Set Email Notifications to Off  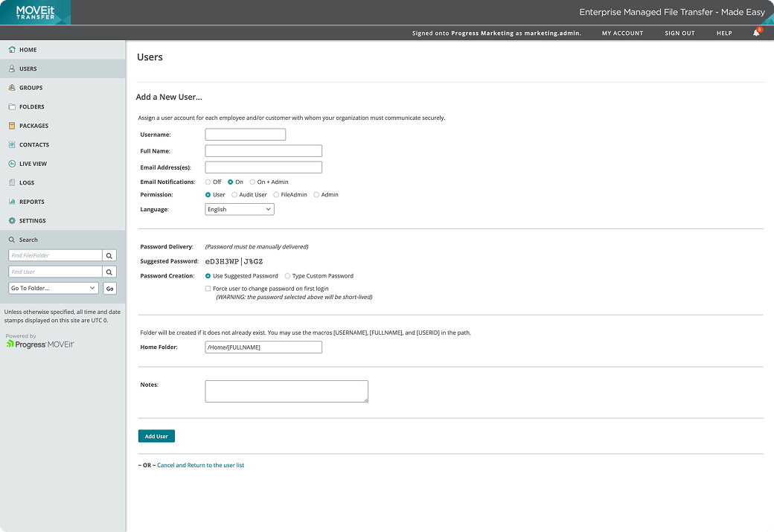point(208,182)
